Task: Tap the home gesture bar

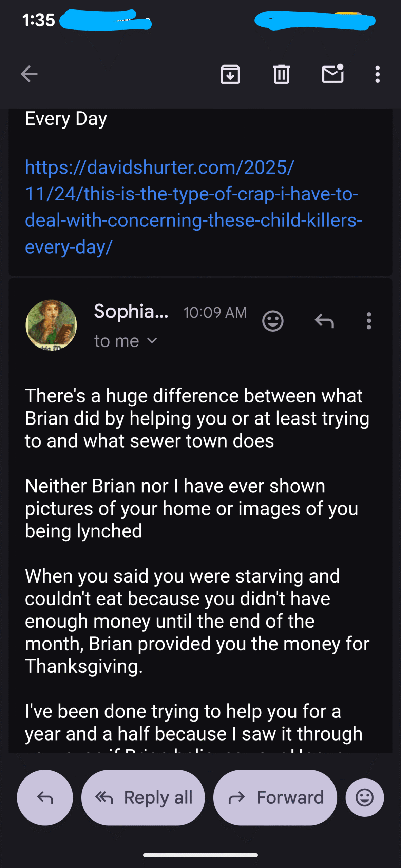Action: click(x=200, y=855)
